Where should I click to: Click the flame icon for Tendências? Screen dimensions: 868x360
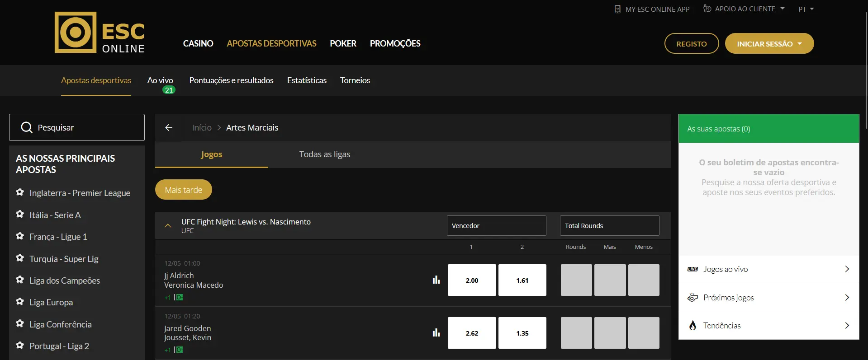[693, 325]
